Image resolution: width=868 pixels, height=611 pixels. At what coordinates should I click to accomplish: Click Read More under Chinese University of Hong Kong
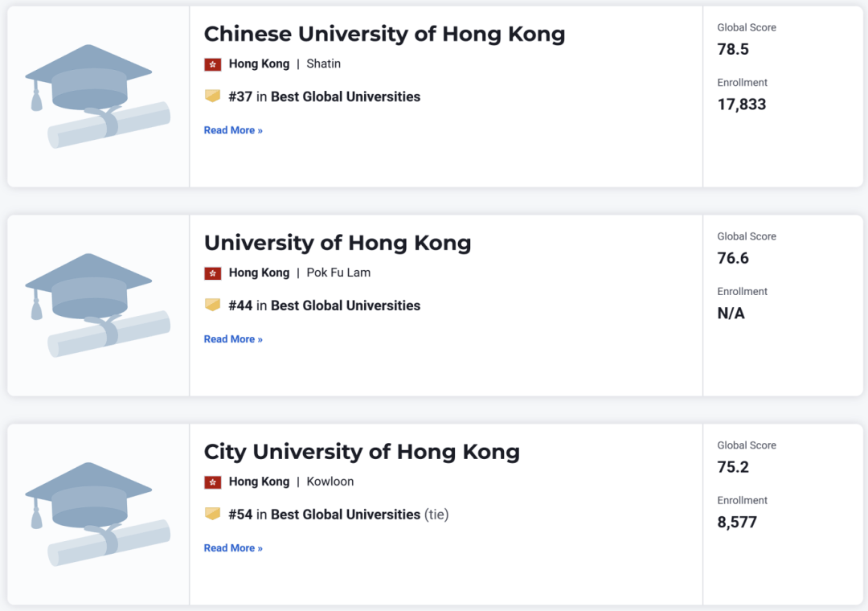pyautogui.click(x=233, y=130)
